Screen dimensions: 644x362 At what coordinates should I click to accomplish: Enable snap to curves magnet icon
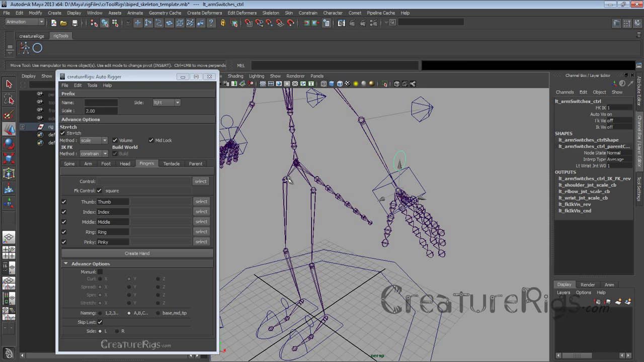(x=259, y=23)
